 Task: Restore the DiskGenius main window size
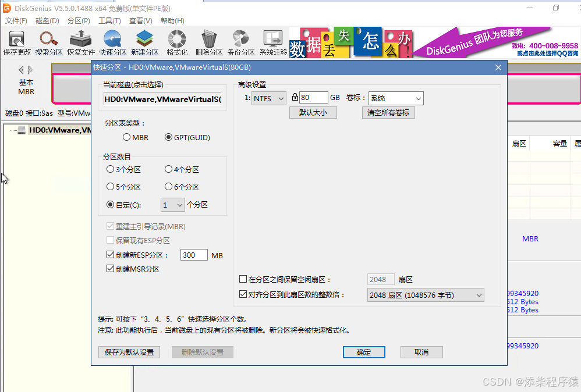pyautogui.click(x=556, y=8)
